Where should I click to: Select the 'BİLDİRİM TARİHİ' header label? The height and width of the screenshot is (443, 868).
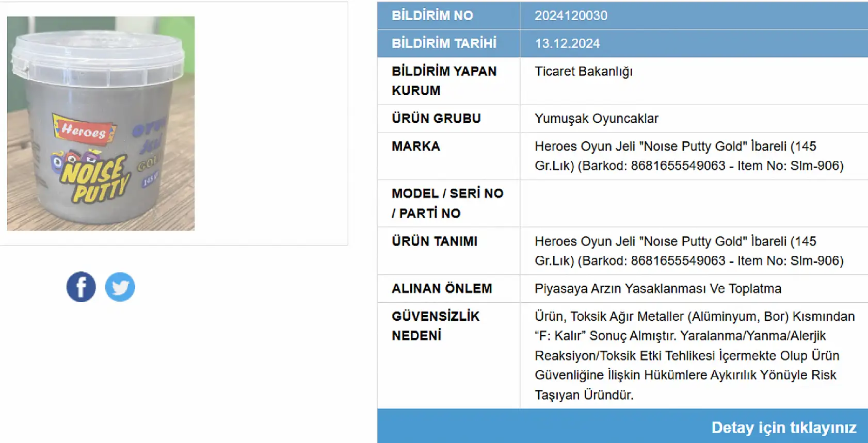[444, 43]
